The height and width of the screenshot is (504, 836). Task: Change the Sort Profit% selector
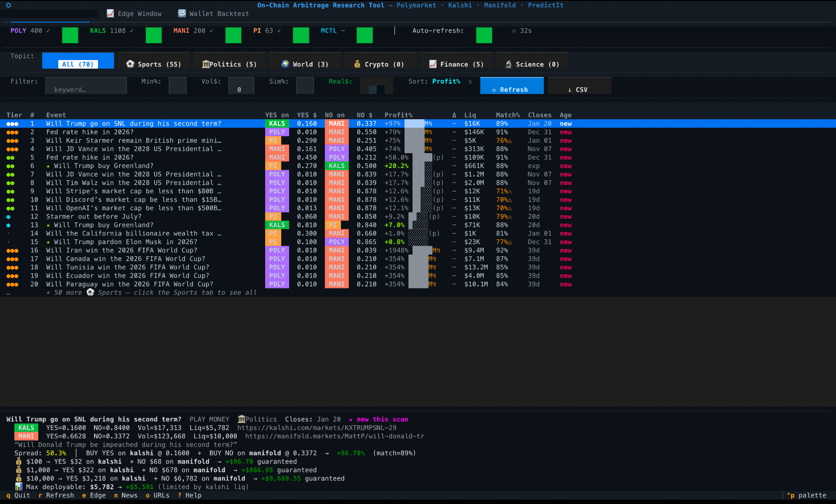(446, 81)
